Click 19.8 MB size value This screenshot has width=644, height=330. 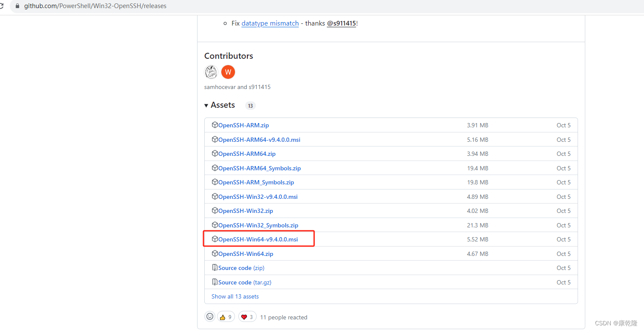pyautogui.click(x=478, y=182)
